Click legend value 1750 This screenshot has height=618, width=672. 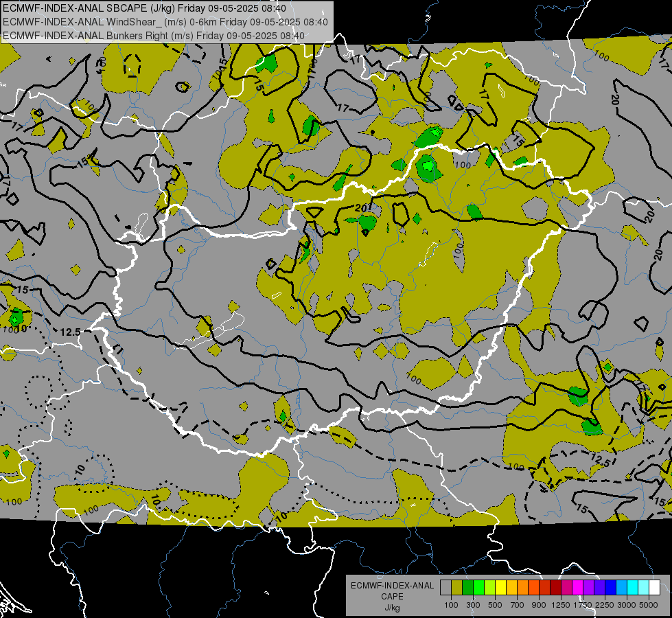point(583,605)
